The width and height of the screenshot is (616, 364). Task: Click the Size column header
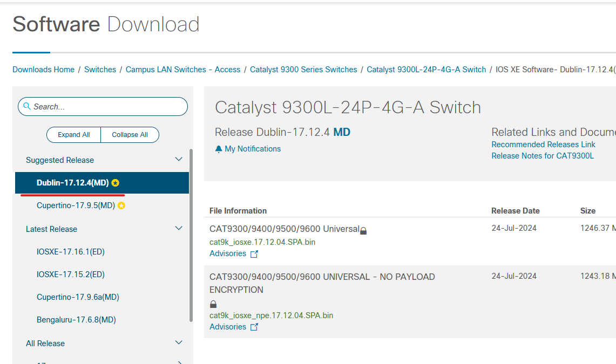(x=588, y=211)
